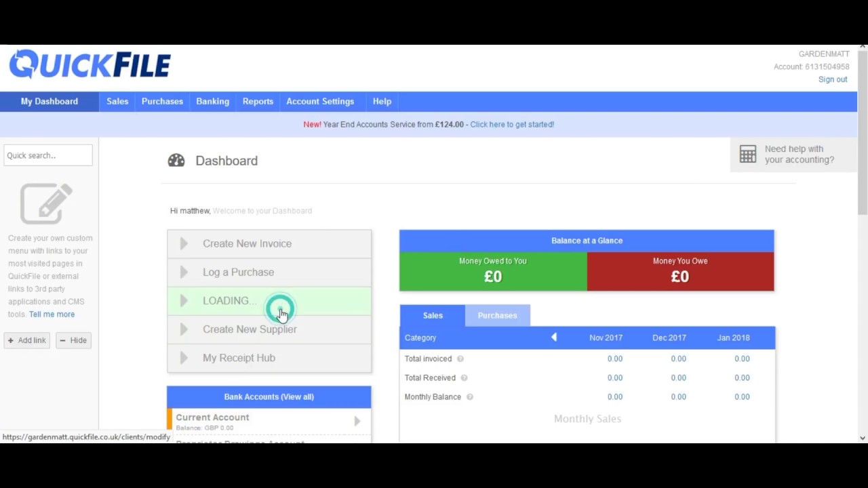Screen dimensions: 868x488
Task: Click the arrow icon beside My Receipt Hub
Action: point(184,358)
